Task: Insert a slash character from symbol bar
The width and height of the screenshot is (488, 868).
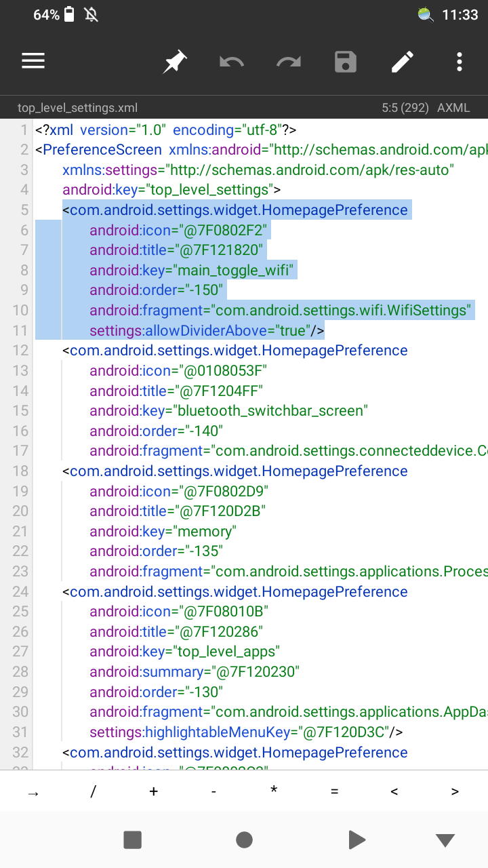Action: pyautogui.click(x=93, y=791)
